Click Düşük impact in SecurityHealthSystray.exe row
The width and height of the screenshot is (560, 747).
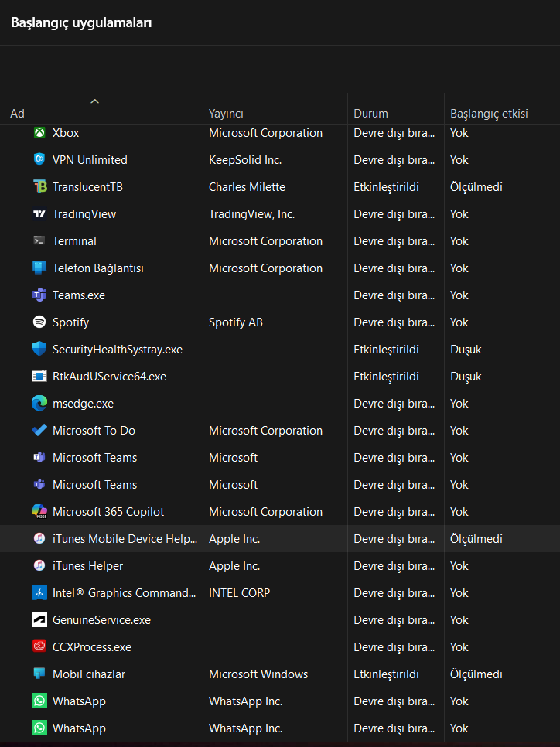click(466, 350)
